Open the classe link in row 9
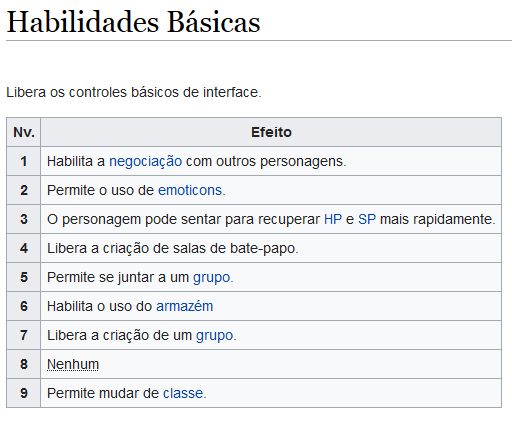This screenshot has width=512, height=423. click(x=183, y=393)
